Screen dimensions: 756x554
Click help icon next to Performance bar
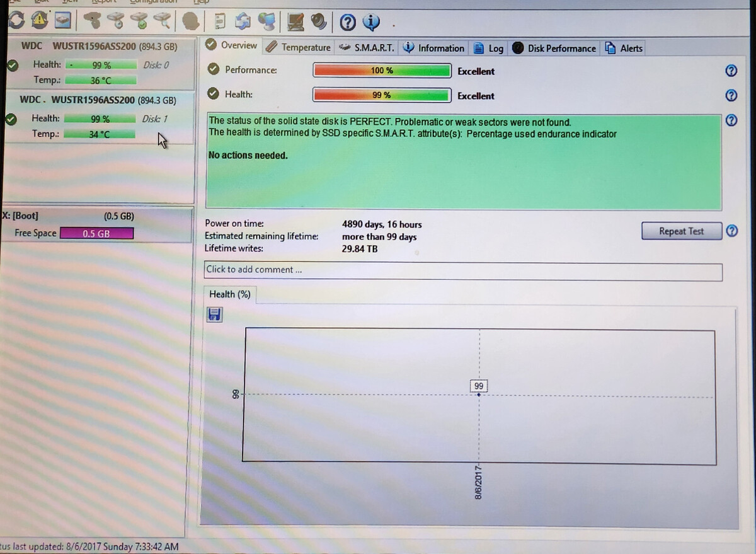[731, 71]
